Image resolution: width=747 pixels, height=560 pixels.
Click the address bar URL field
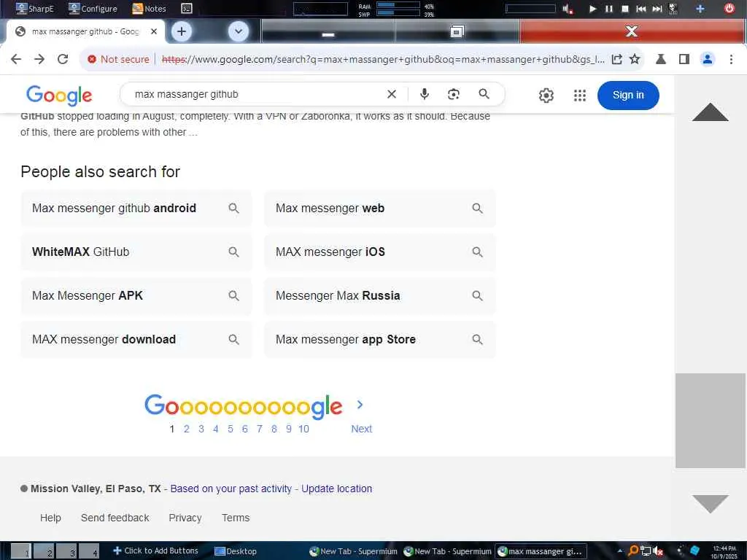coord(383,59)
